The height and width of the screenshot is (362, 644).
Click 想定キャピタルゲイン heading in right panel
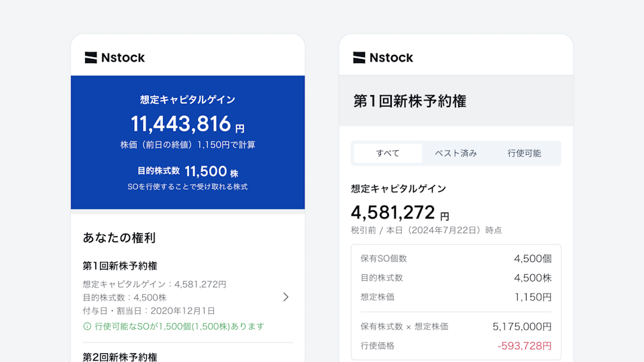pos(398,188)
